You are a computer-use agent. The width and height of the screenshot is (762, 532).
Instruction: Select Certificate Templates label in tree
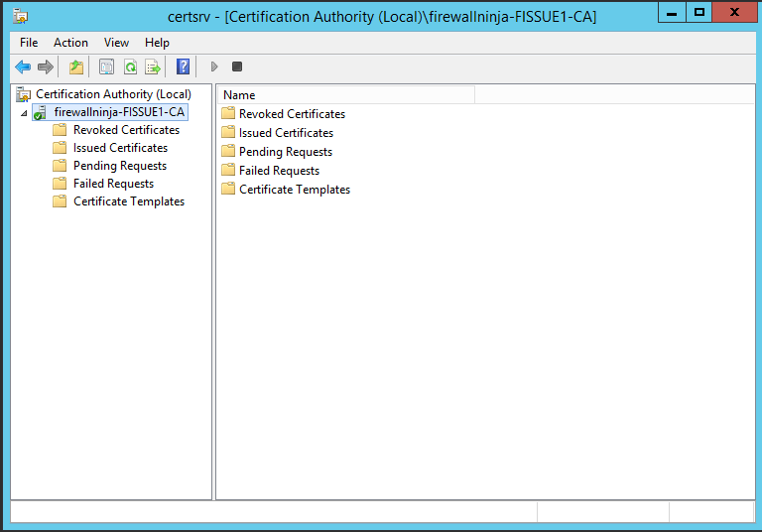[x=129, y=201]
